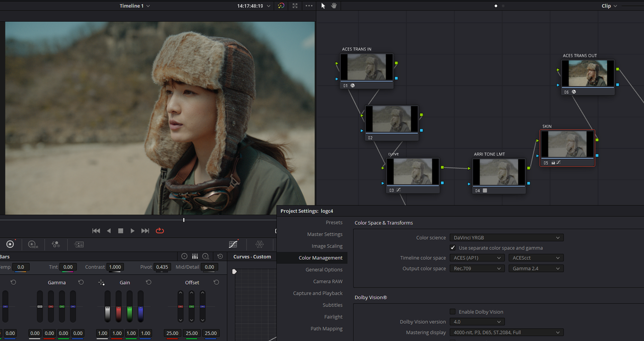Viewport: 644px width, 341px height.
Task: Stop viewer playback
Action: click(121, 231)
